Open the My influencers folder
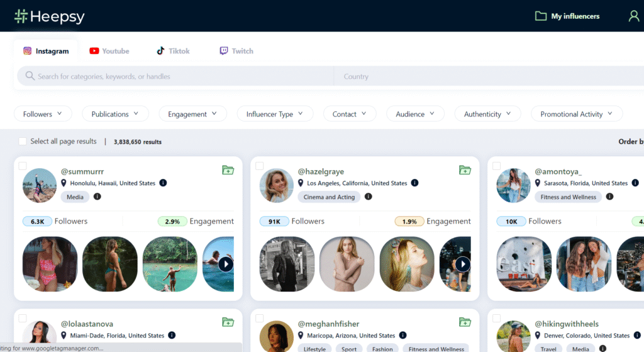644x352 pixels. click(567, 16)
